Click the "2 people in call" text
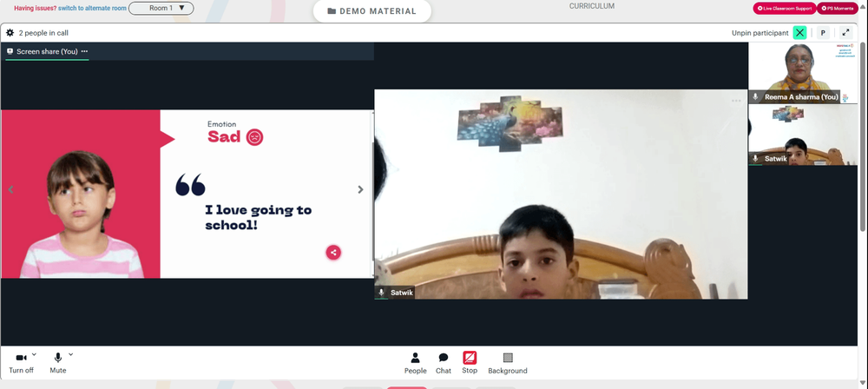This screenshot has height=389, width=868. tap(43, 33)
